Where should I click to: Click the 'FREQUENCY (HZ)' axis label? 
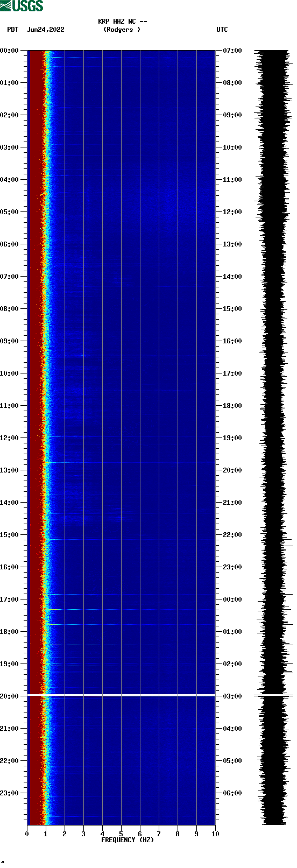[x=128, y=840]
